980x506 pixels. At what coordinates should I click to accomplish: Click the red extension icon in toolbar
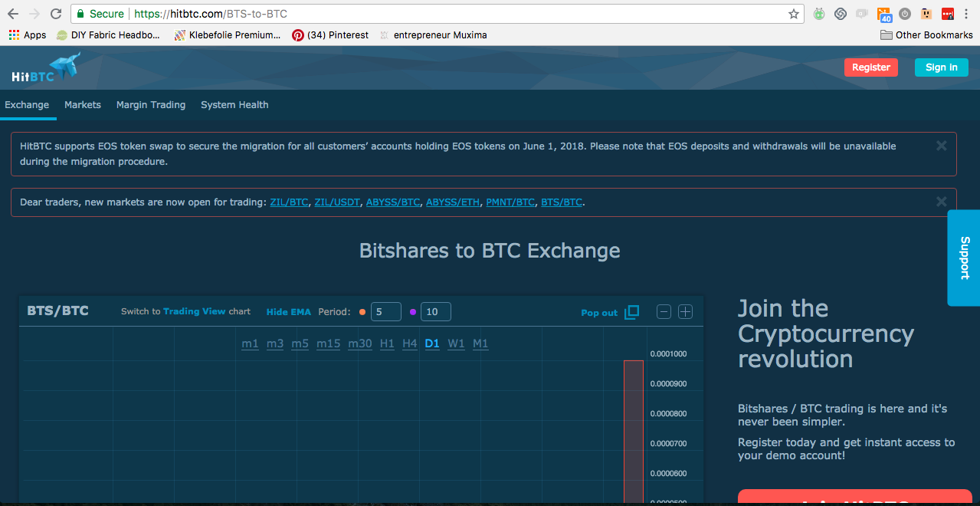point(948,14)
